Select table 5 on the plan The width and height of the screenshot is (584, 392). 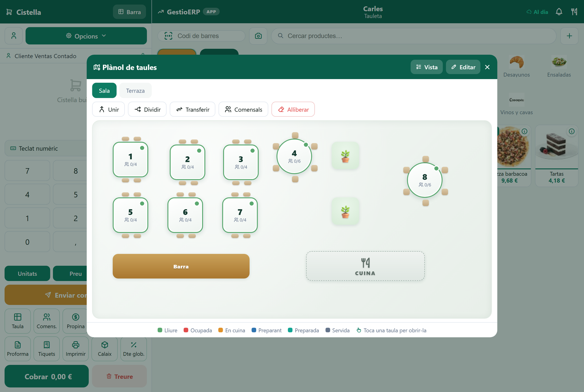(x=130, y=215)
